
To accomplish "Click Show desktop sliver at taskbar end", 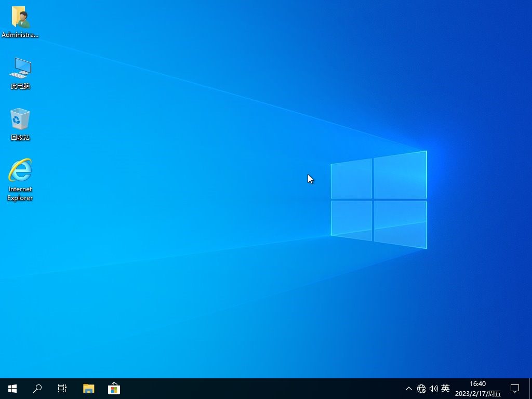I will (530, 389).
